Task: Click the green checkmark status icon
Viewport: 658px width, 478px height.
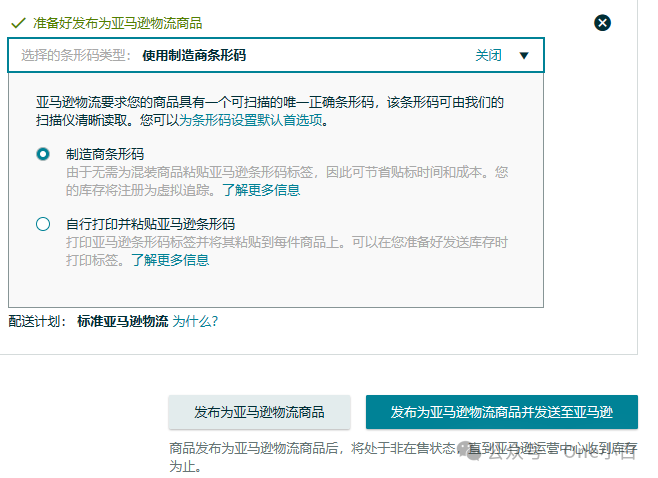Action: click(18, 23)
